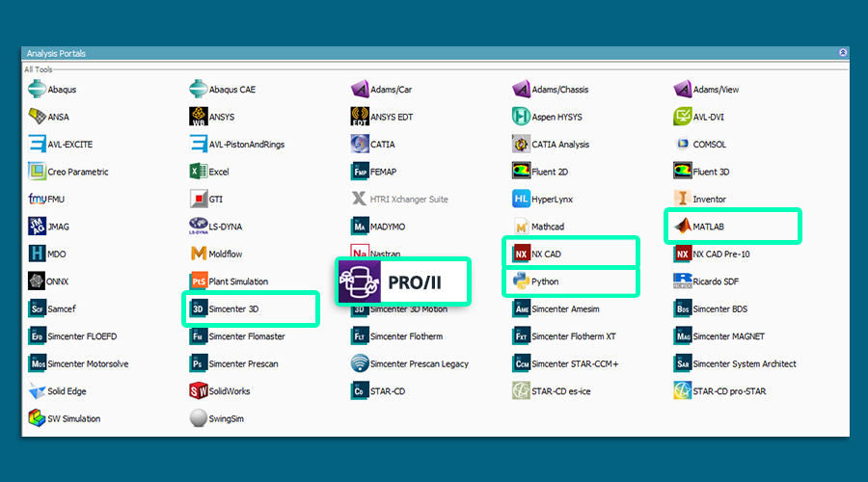The width and height of the screenshot is (868, 482).
Task: Select the Simcenter 3D icon
Action: pyautogui.click(x=198, y=309)
